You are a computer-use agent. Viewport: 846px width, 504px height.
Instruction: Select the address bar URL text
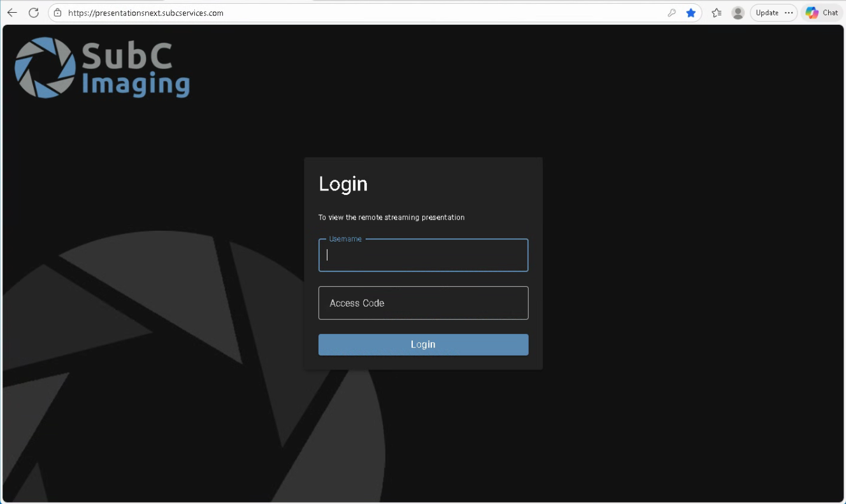146,13
